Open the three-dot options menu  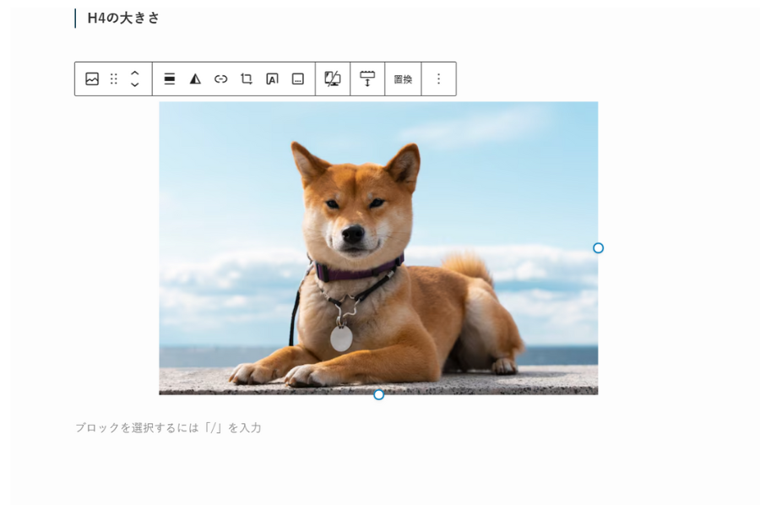coord(438,79)
